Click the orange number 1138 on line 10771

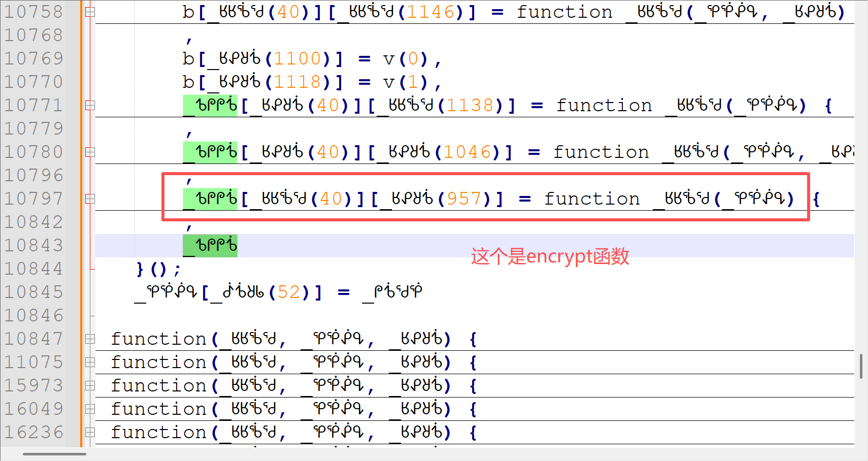[470, 105]
